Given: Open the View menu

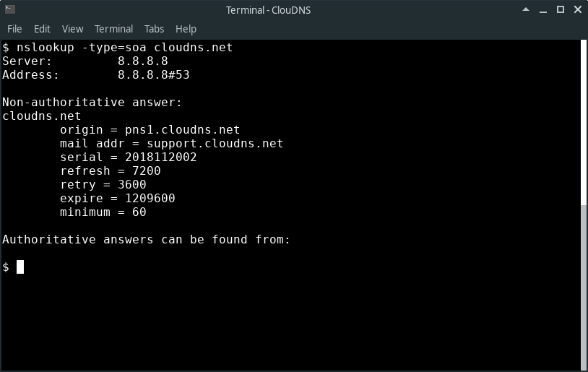Looking at the screenshot, I should (72, 29).
